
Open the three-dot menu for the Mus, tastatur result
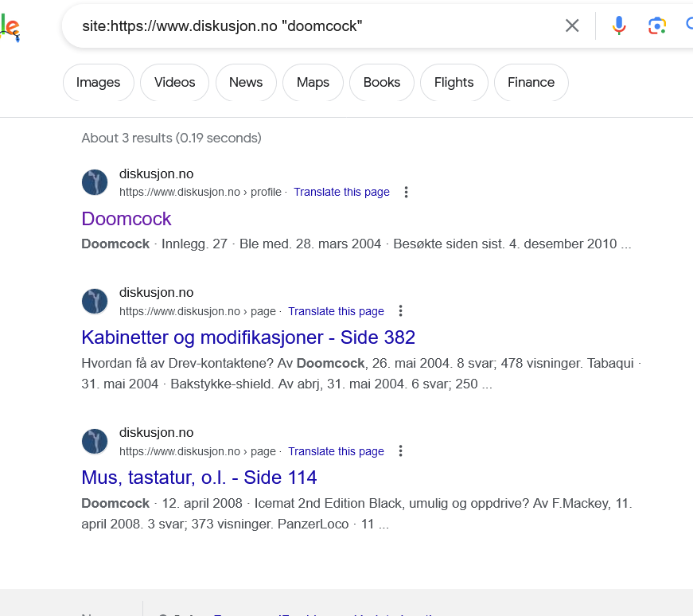coord(400,451)
